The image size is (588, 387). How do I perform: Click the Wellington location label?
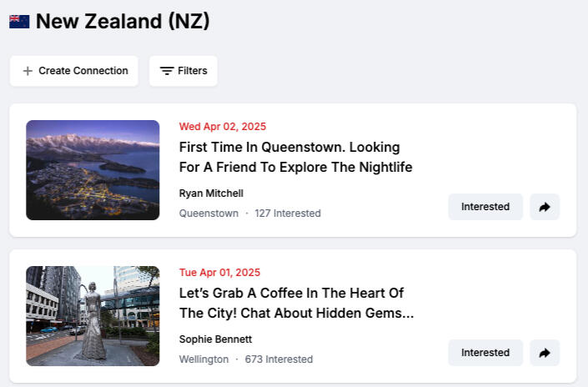[x=204, y=359]
